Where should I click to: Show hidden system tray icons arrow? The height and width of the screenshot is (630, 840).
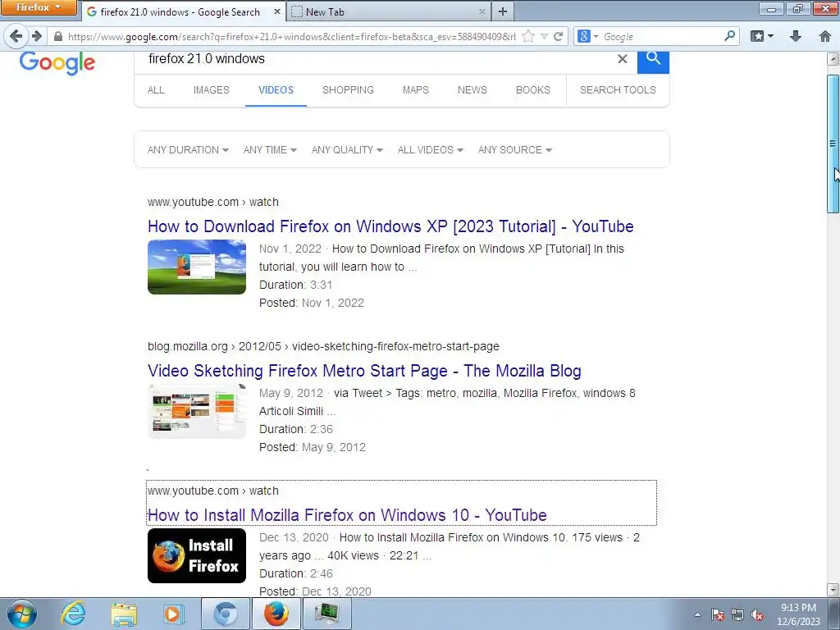pyautogui.click(x=697, y=614)
